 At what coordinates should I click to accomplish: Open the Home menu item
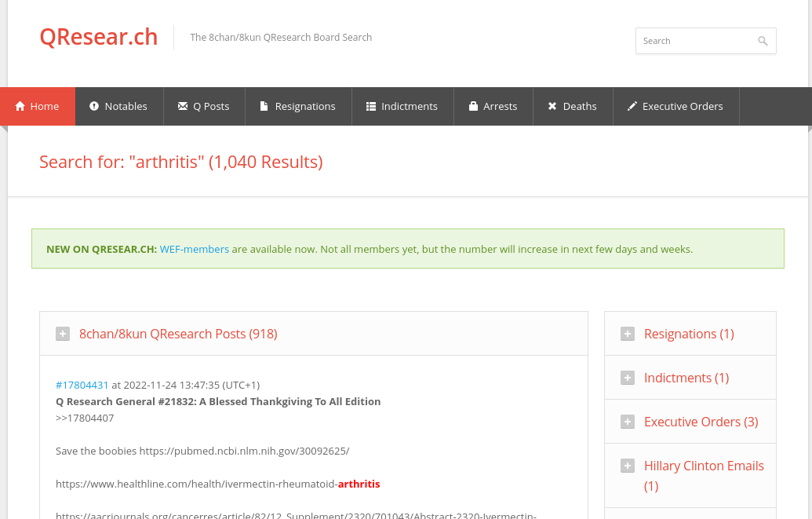pos(38,106)
